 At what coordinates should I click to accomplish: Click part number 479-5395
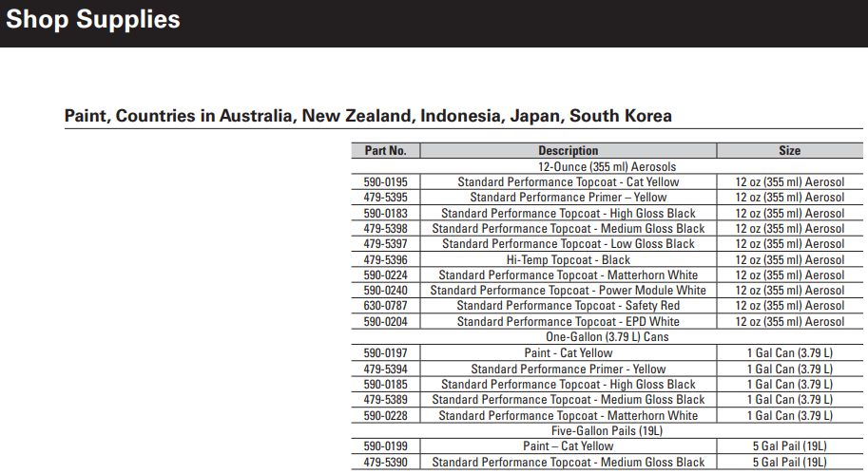(385, 198)
